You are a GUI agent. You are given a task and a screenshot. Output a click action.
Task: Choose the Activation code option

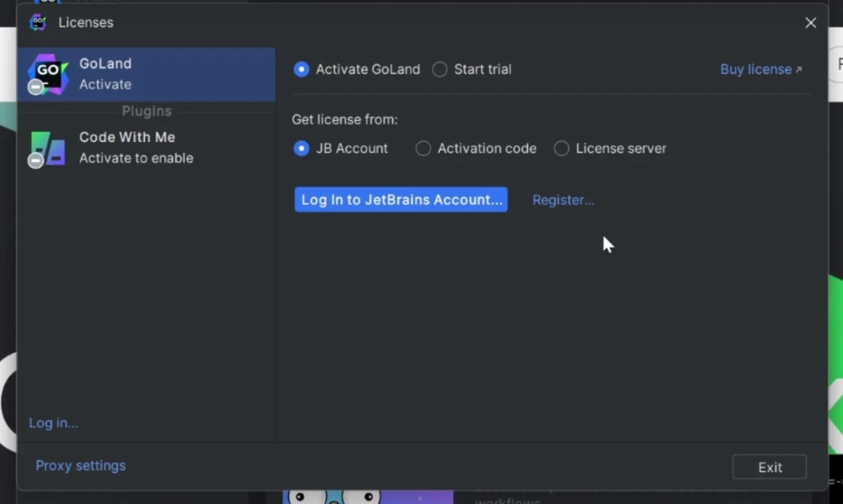click(424, 148)
